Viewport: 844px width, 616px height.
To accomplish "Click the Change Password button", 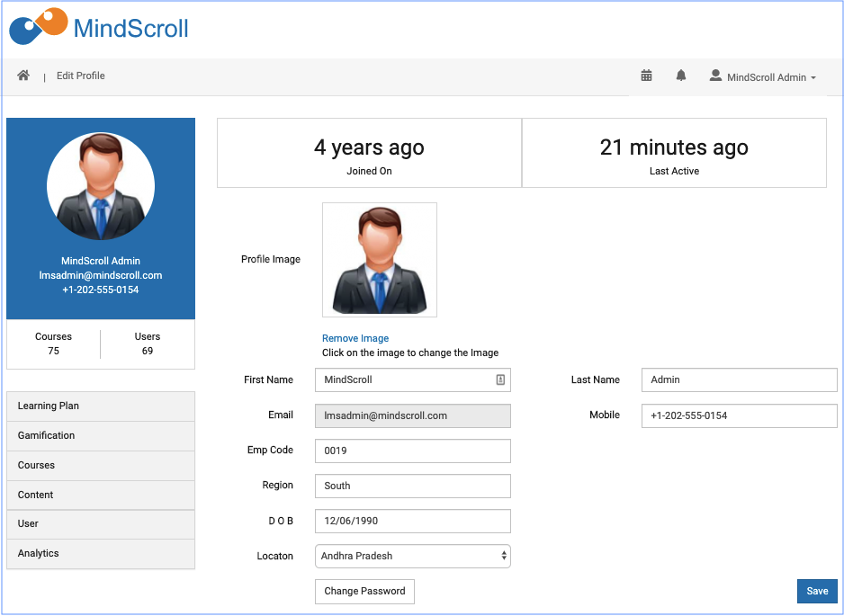I will coord(364,591).
